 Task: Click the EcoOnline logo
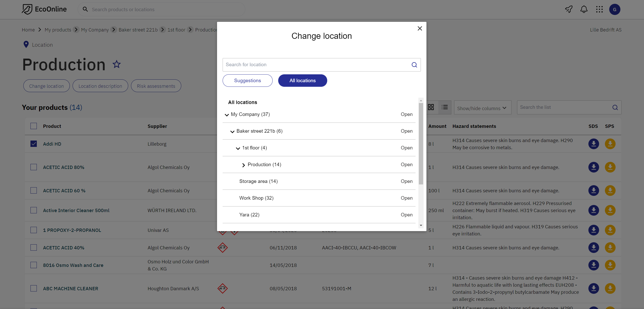pyautogui.click(x=44, y=9)
